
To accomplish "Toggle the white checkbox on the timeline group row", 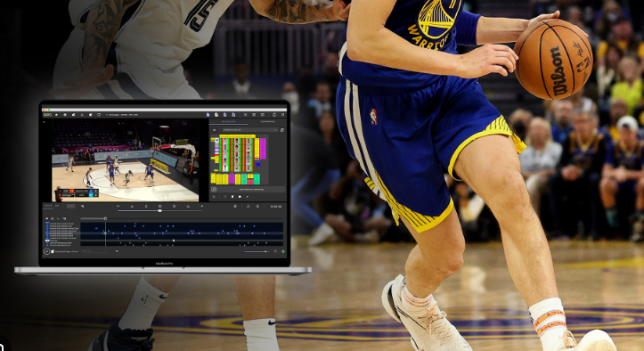I will (47, 241).
